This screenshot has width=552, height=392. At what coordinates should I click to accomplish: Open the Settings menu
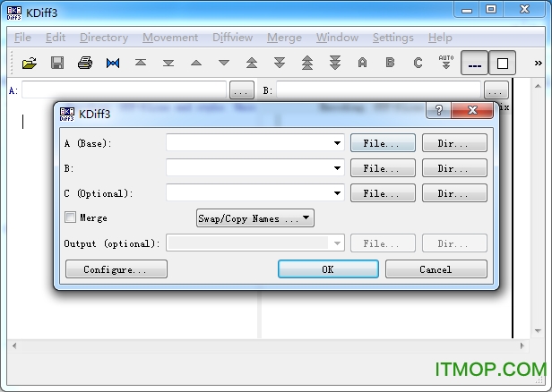pyautogui.click(x=392, y=38)
